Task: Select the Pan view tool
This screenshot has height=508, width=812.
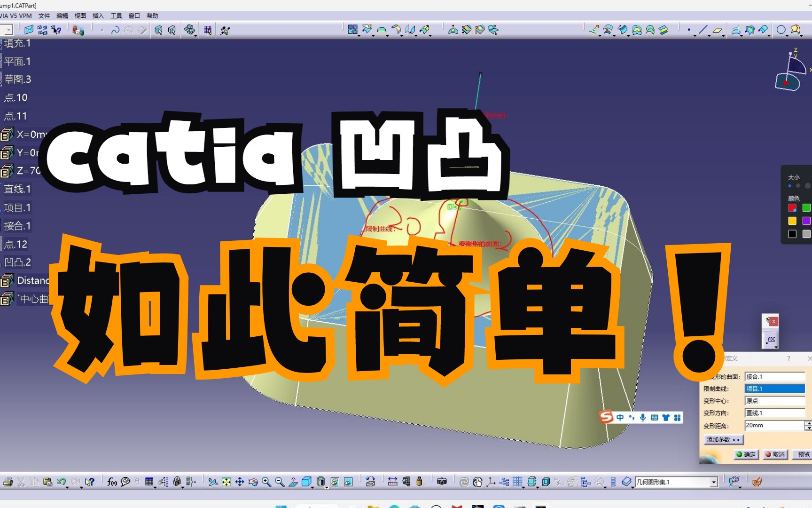Action: coord(240,482)
